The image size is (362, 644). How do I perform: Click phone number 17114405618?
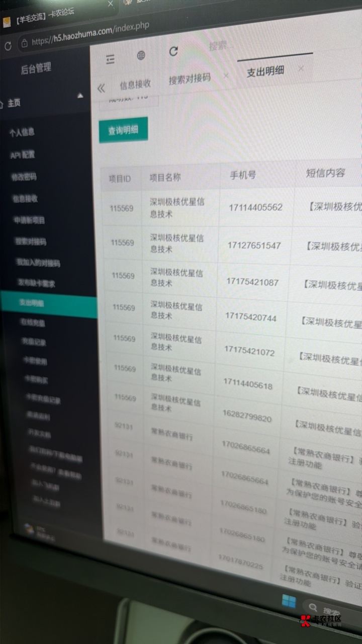click(x=248, y=384)
